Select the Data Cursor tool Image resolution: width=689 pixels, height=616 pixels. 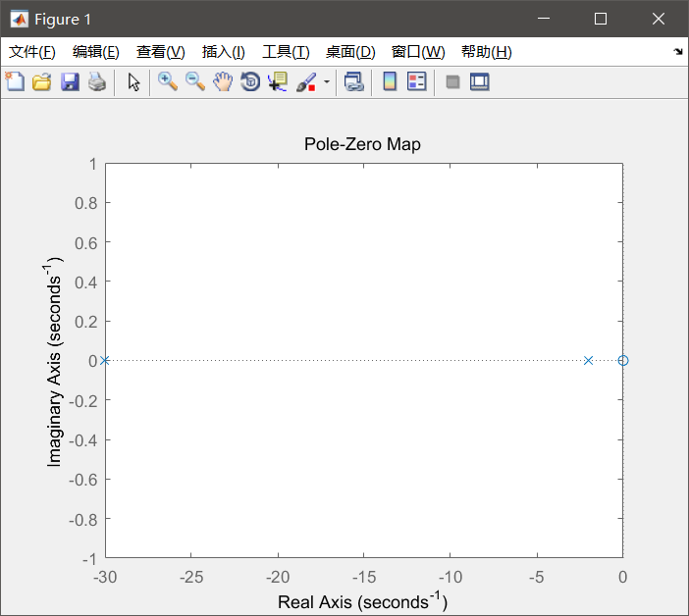278,81
